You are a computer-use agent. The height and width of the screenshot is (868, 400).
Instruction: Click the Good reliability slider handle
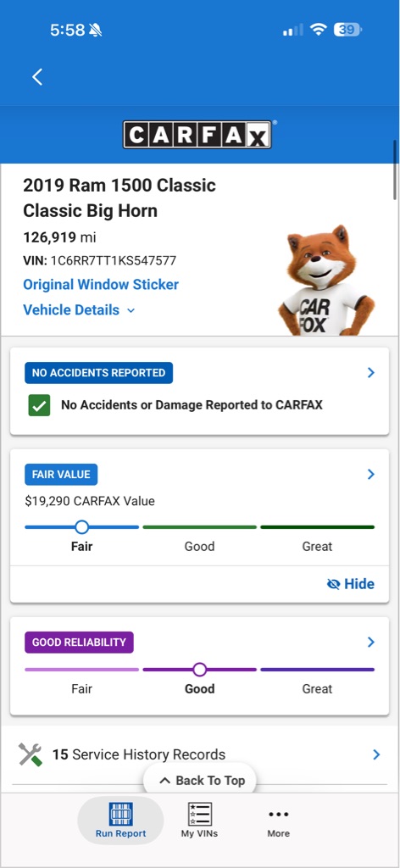[x=200, y=670]
